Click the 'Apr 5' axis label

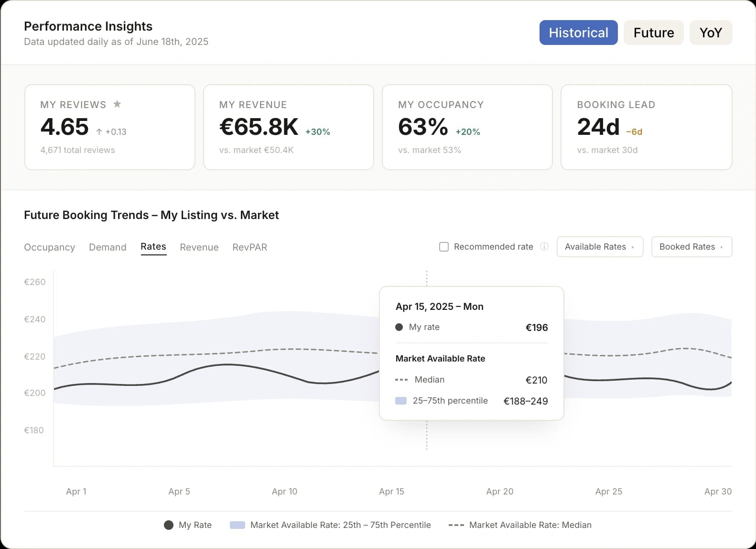click(179, 491)
